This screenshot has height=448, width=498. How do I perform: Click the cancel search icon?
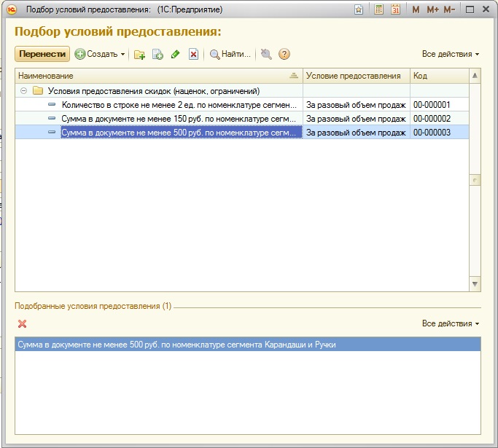[x=266, y=54]
